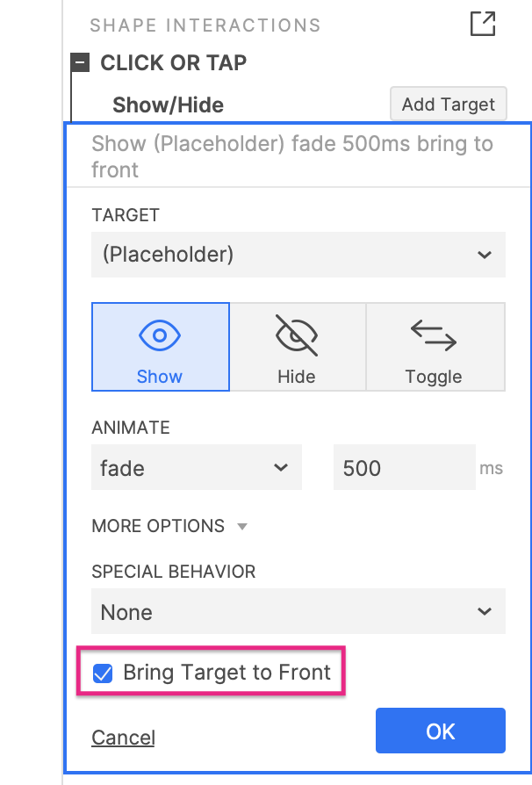Select the Show eye icon option
532x785 pixels.
(161, 347)
